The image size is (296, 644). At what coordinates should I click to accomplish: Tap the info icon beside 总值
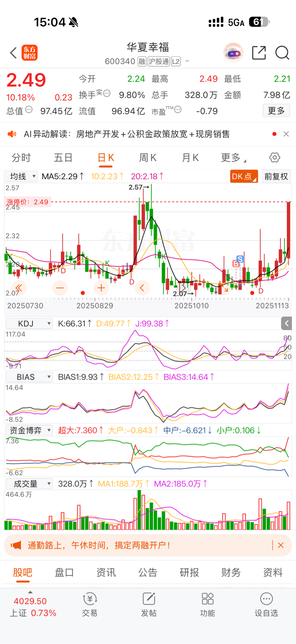pyautogui.click(x=29, y=110)
